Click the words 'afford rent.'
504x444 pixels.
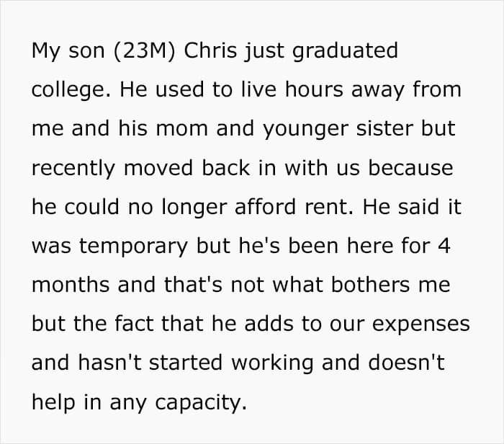[x=294, y=207]
